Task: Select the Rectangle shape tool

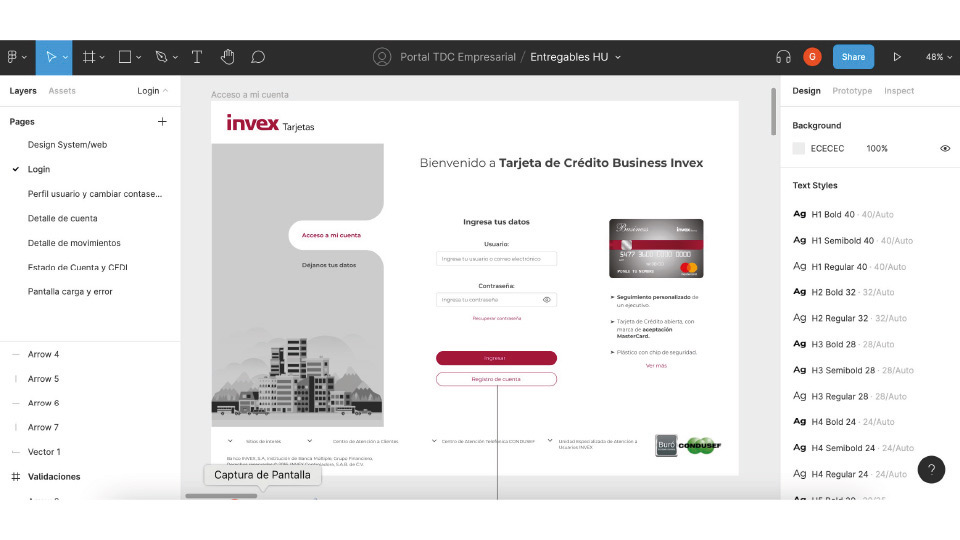Action: click(125, 57)
